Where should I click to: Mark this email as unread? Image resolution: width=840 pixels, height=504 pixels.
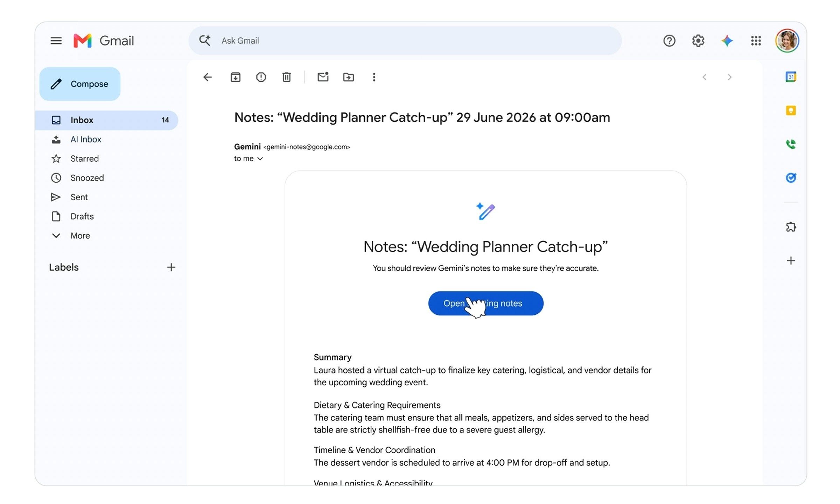(323, 77)
